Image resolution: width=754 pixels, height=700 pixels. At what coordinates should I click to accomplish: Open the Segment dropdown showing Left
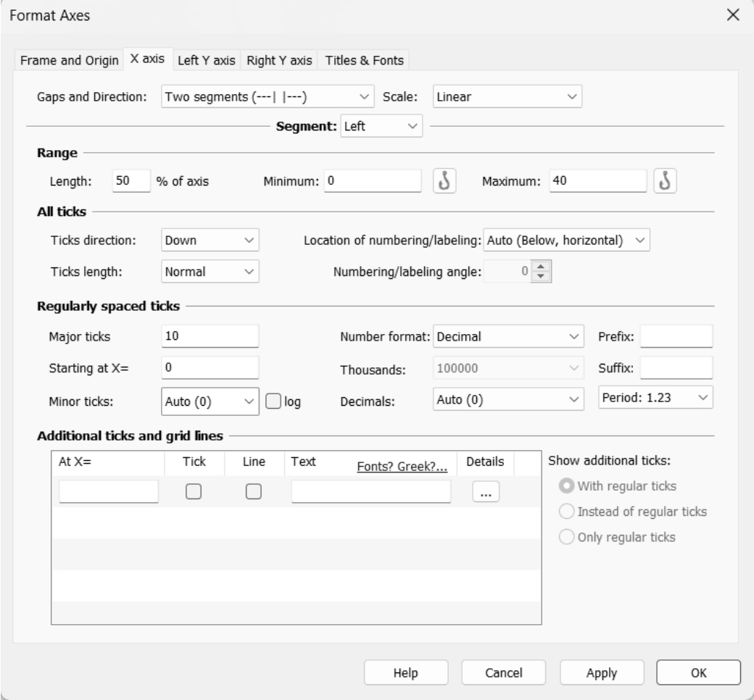click(382, 126)
